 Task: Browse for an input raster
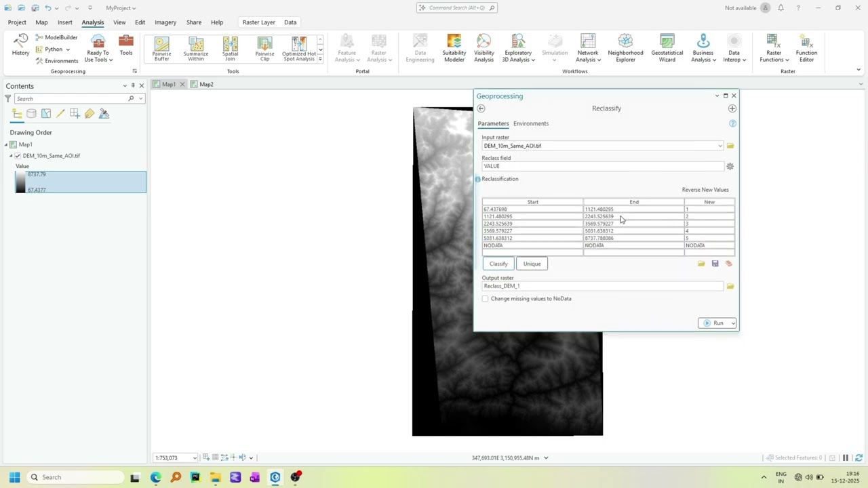point(730,146)
